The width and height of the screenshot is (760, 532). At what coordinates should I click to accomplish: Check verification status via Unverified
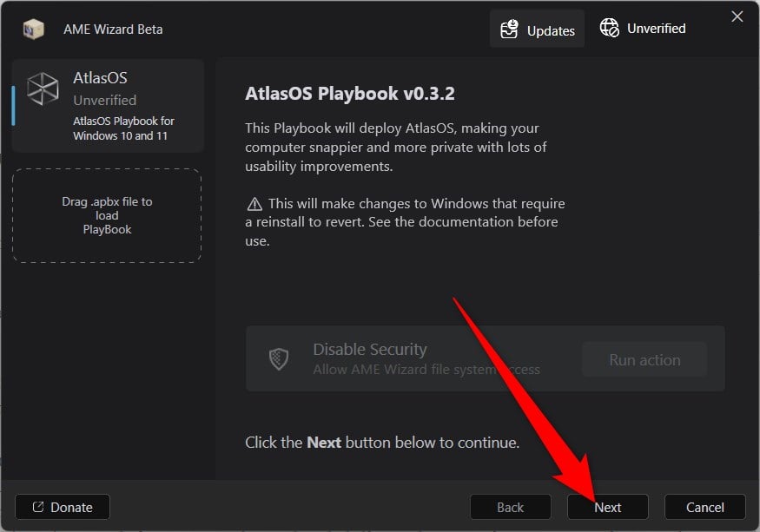[643, 28]
